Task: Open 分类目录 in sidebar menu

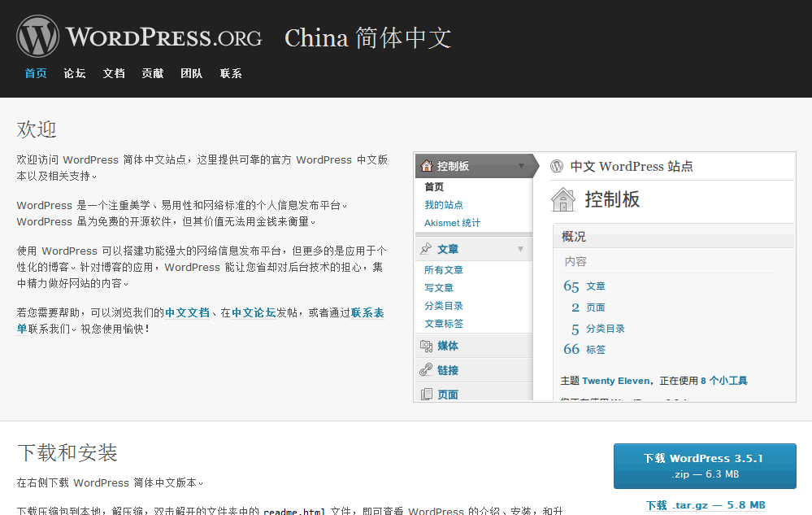Action: click(x=444, y=306)
